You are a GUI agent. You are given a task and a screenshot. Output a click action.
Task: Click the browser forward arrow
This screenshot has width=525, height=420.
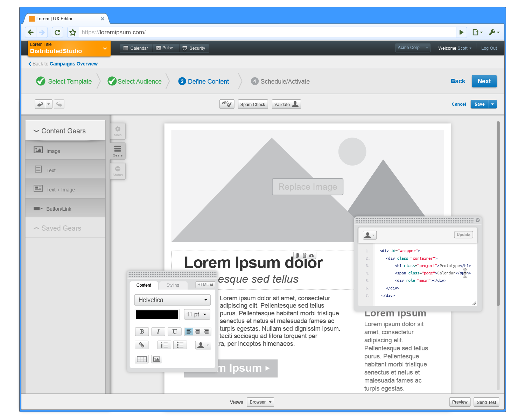42,33
